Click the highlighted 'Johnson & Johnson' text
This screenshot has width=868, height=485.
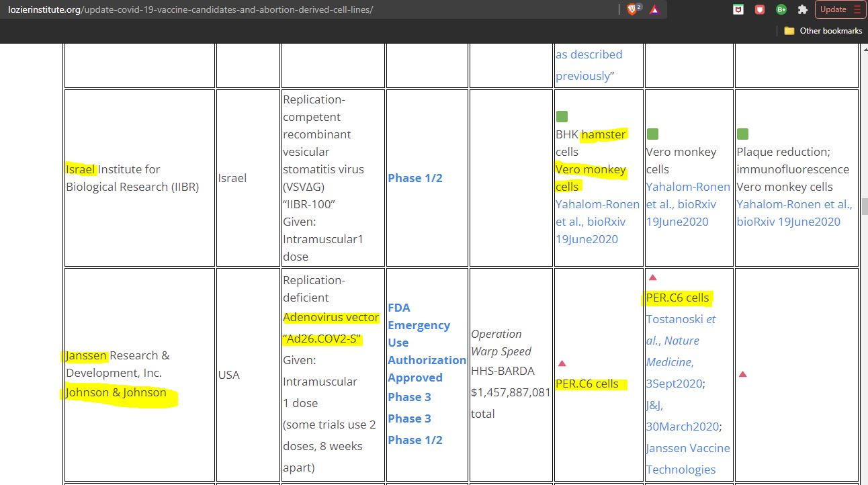coord(116,392)
